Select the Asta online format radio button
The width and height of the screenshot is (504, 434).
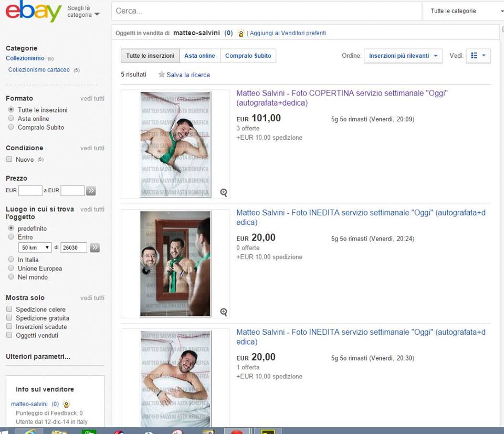[x=11, y=119]
